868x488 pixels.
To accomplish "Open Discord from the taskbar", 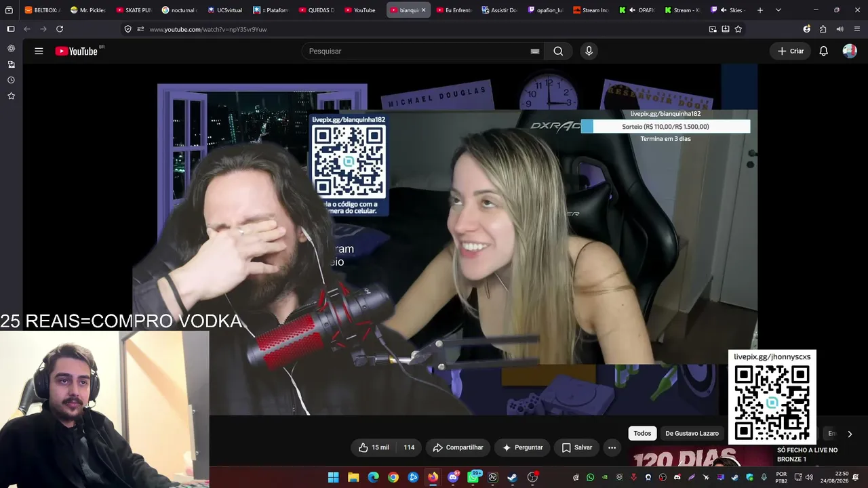I will pyautogui.click(x=453, y=477).
